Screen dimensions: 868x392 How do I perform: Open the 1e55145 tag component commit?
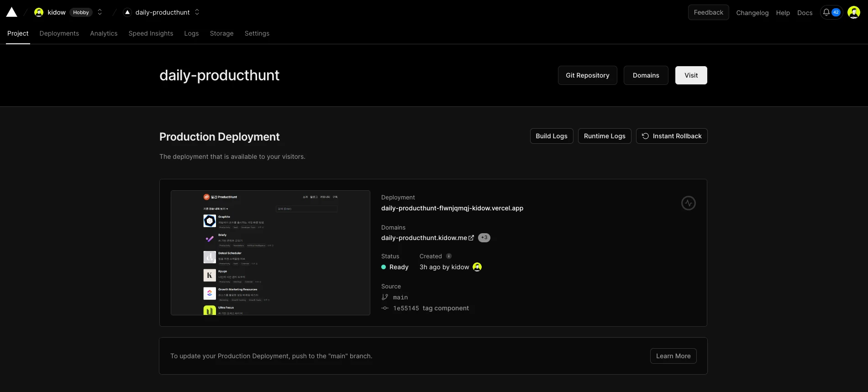click(431, 308)
